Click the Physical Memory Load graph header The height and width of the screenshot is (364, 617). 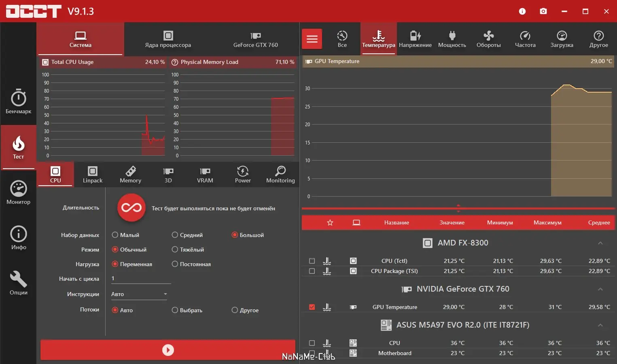[233, 62]
